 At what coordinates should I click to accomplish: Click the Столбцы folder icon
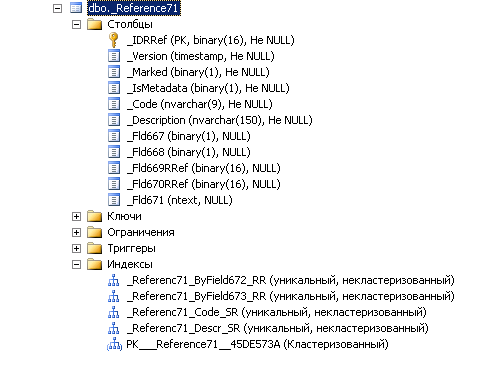tap(94, 24)
